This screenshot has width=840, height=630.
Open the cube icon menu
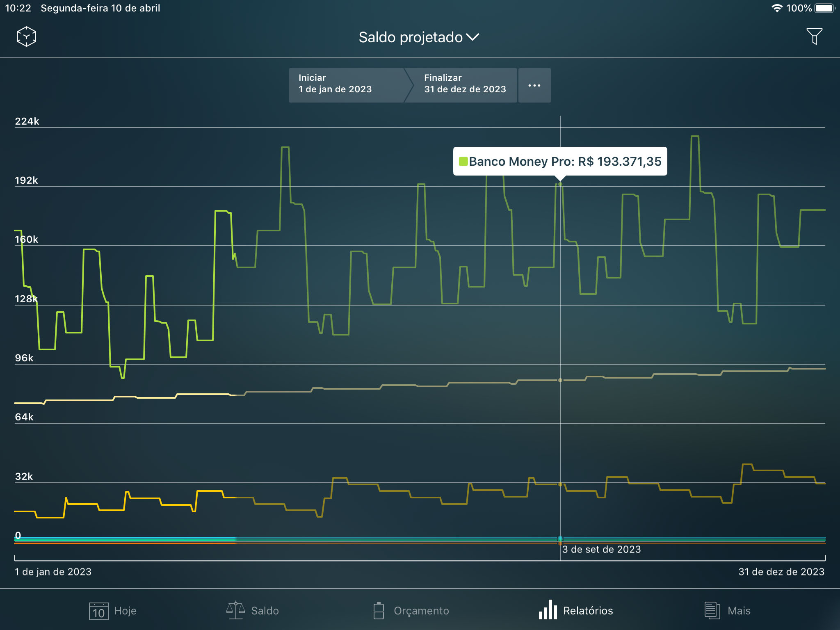coord(26,37)
